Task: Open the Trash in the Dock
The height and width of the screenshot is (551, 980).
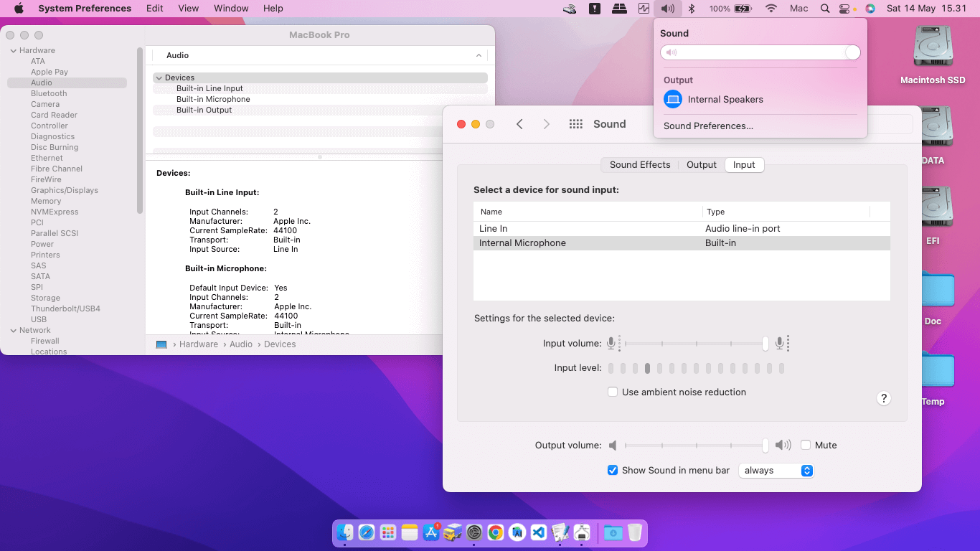Action: [635, 532]
